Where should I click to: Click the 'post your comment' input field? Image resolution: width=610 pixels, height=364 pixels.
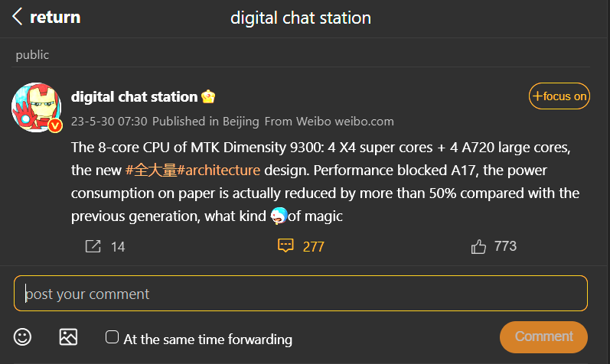coord(300,294)
